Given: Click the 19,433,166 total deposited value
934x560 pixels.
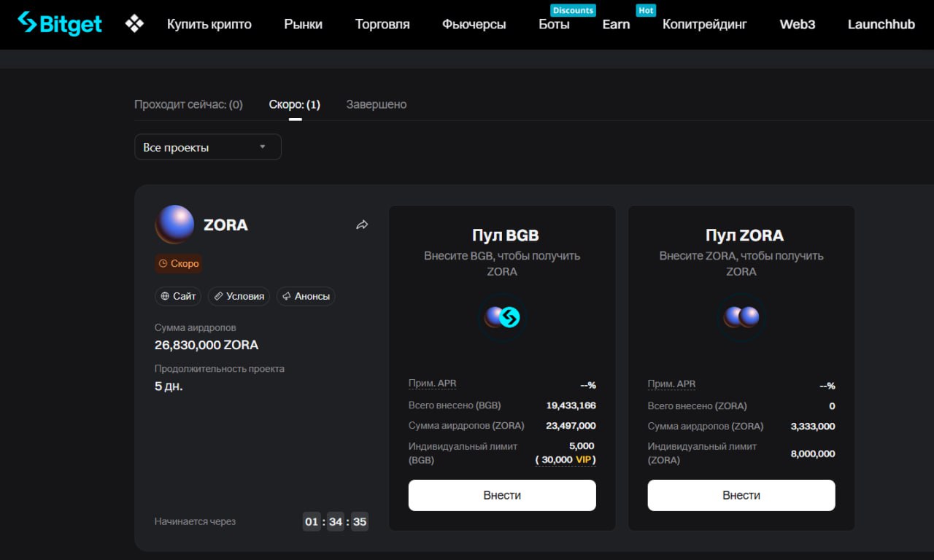Looking at the screenshot, I should tap(571, 405).
